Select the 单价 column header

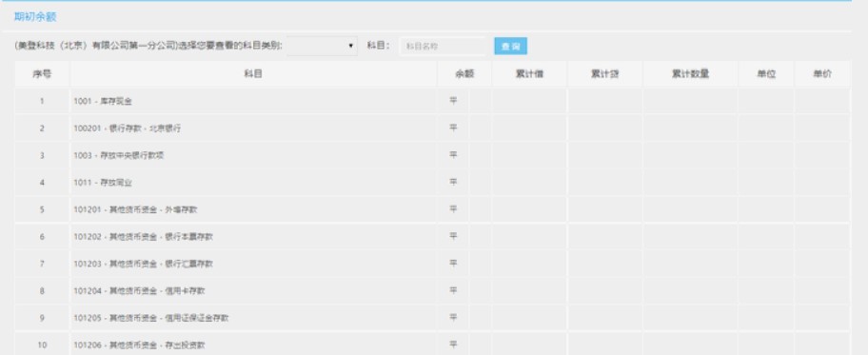[822, 74]
